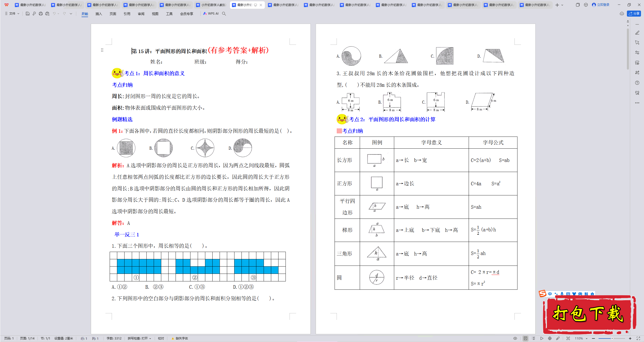Click page indicator 页面: 1/14
Screen dimensions: 644x342
coord(27,338)
